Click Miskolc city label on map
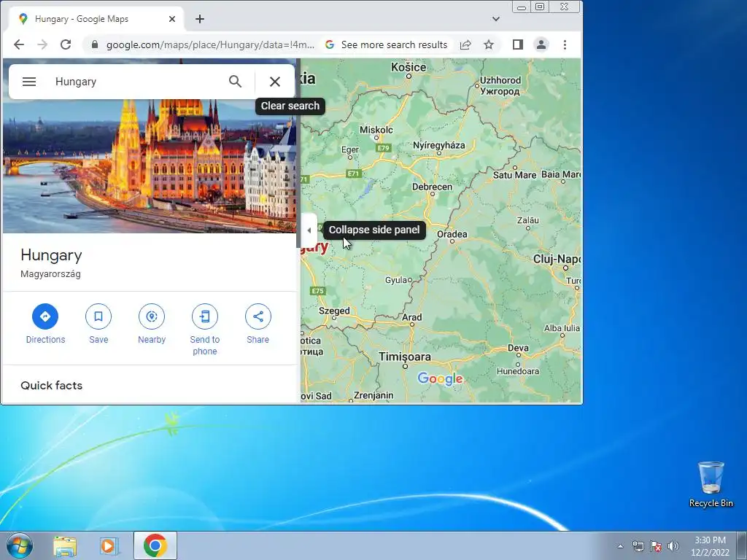Screen dimensions: 747x560 click(x=376, y=130)
